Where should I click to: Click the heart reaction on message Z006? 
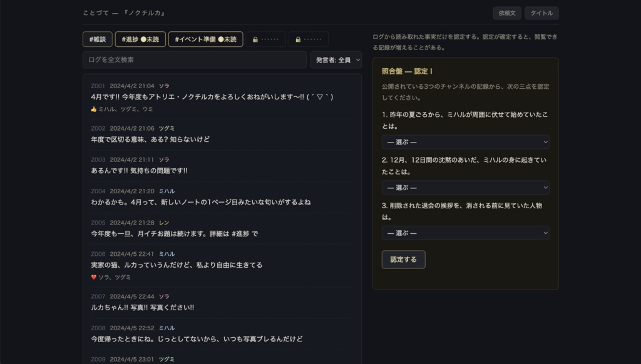tap(94, 277)
